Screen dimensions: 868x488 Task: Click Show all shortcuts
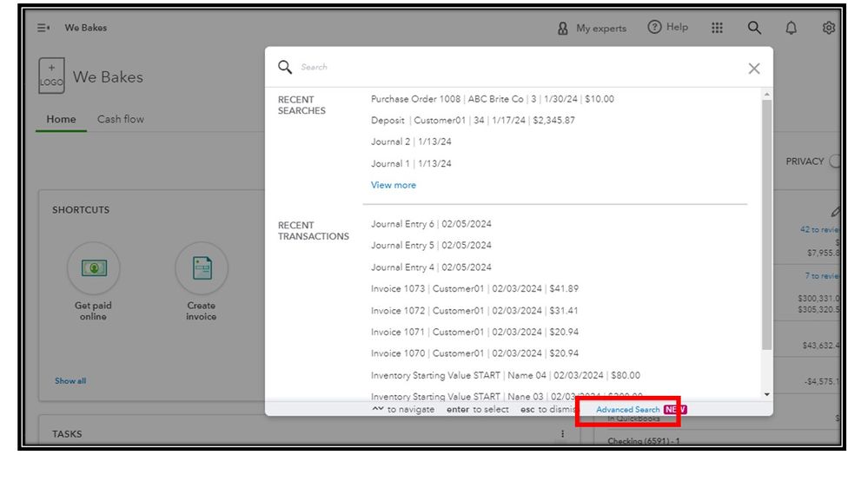(70, 380)
